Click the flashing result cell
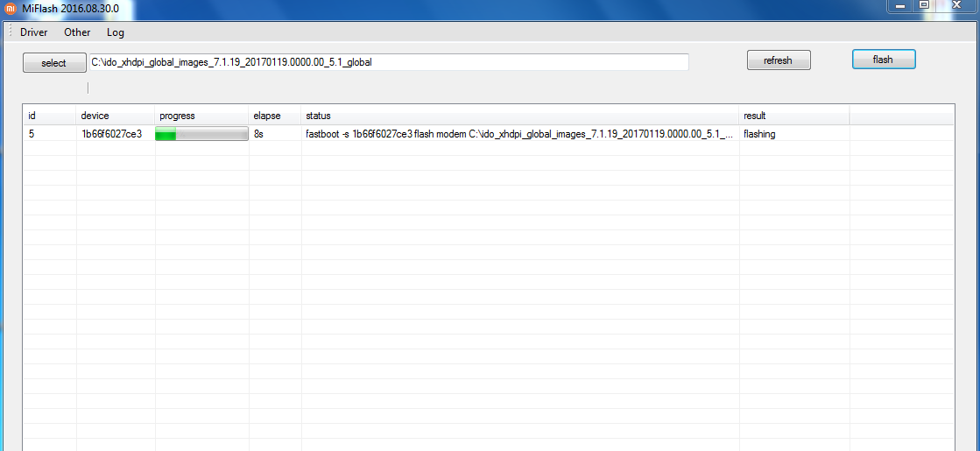The image size is (980, 451). [759, 134]
